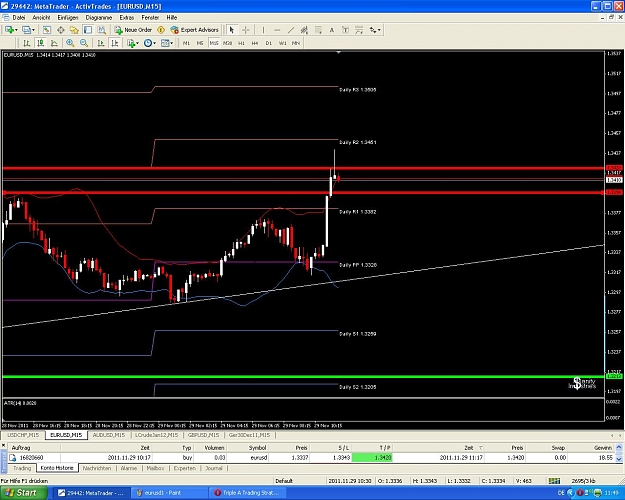Expand the indicators dropdown arrow
Image resolution: width=625 pixels, height=500 pixels.
point(138,43)
